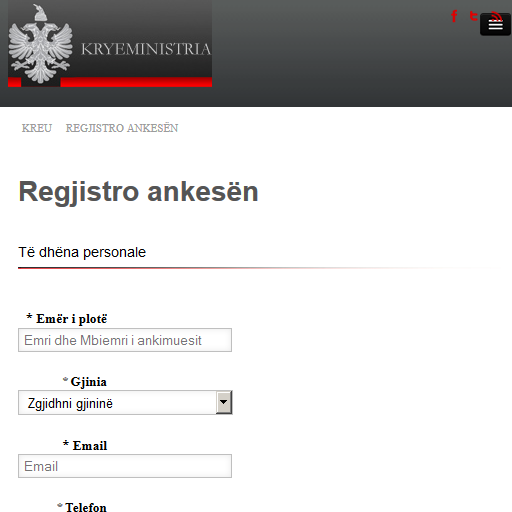This screenshot has width=512, height=512.
Task: Open the hamburger navigation menu
Action: click(x=495, y=24)
